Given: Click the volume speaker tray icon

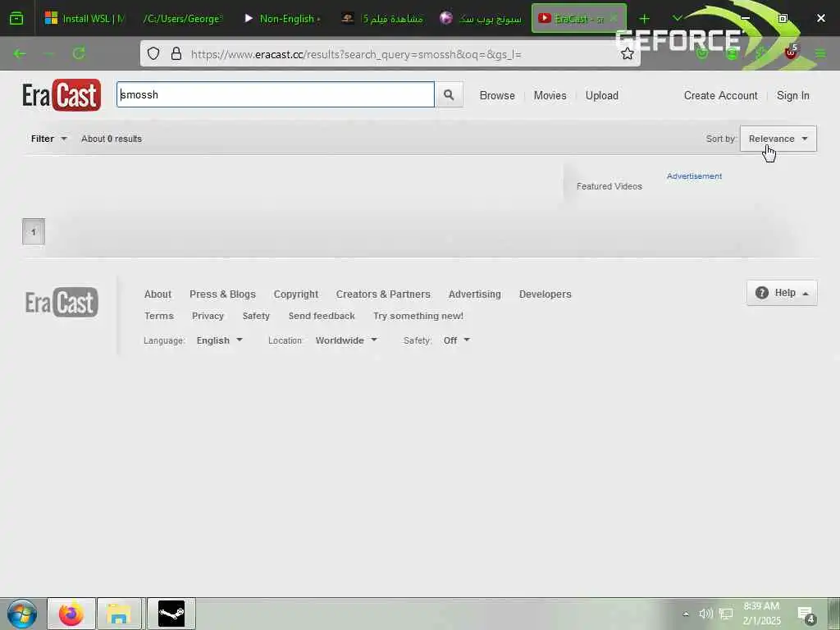Looking at the screenshot, I should coord(705,614).
